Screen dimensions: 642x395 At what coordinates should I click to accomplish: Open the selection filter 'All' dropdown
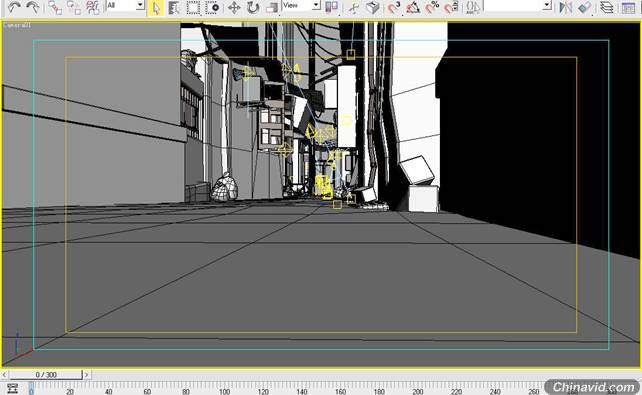coord(125,5)
